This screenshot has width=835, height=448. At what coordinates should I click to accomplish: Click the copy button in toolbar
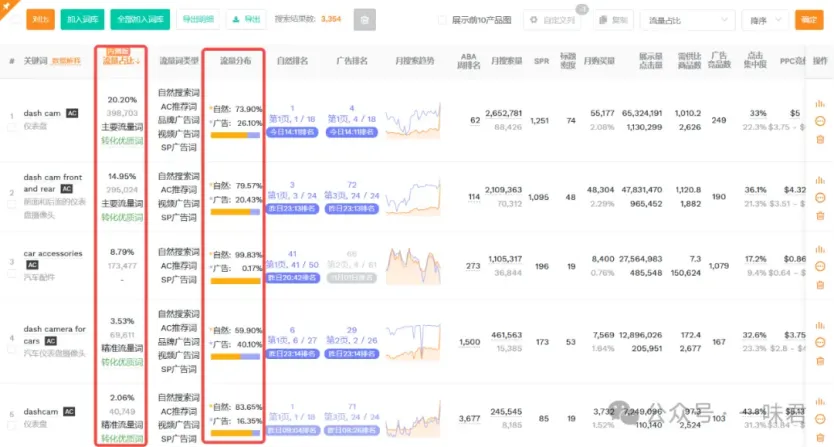click(613, 20)
